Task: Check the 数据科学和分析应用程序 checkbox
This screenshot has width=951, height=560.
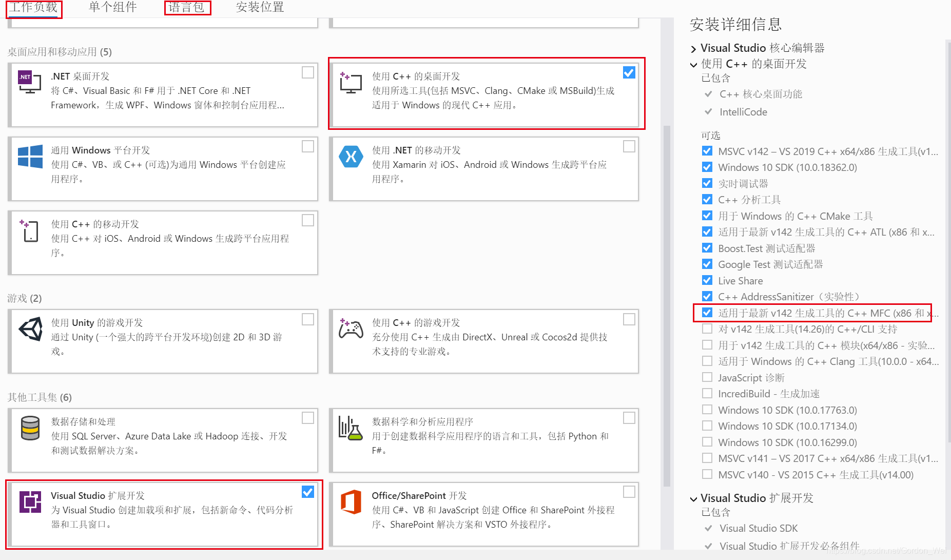Action: coord(629,418)
